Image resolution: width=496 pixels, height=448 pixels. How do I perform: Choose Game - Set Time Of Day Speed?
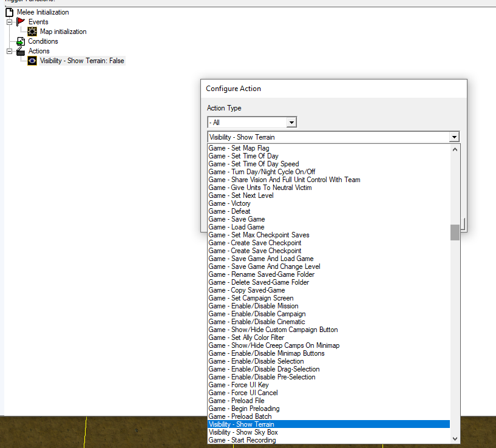point(328,164)
